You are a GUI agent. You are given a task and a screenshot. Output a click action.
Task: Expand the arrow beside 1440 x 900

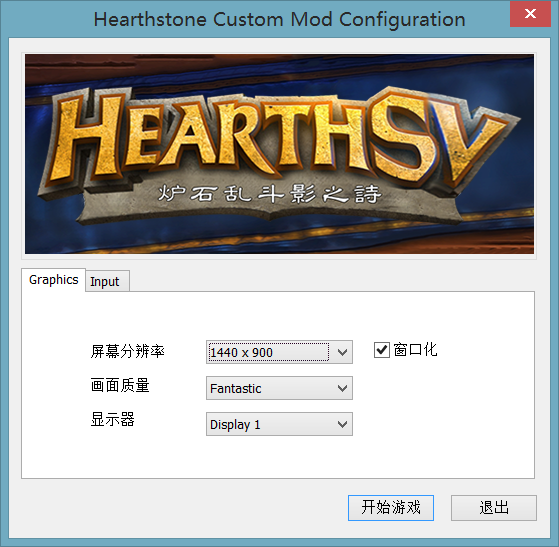(342, 353)
